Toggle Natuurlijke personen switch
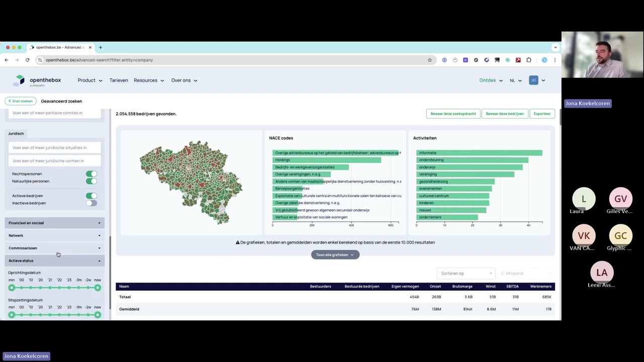 coord(91,181)
